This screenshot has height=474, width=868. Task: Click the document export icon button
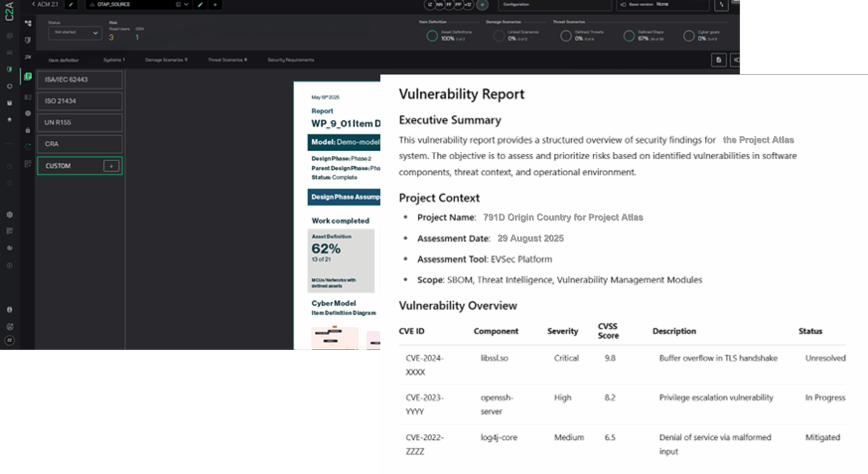pyautogui.click(x=718, y=60)
